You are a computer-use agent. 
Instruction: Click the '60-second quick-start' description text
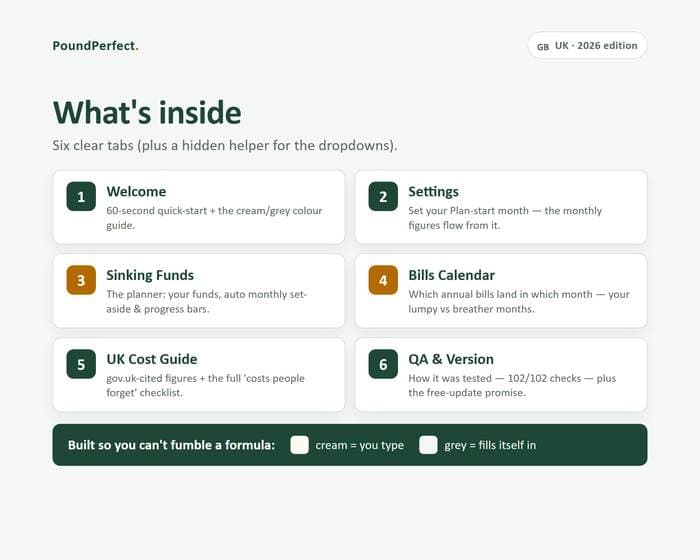coord(214,218)
